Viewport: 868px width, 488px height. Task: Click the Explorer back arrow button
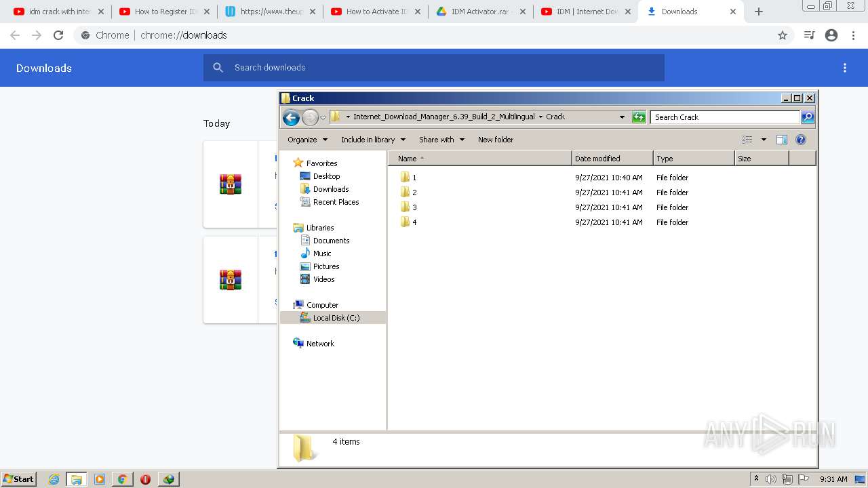tap(291, 117)
